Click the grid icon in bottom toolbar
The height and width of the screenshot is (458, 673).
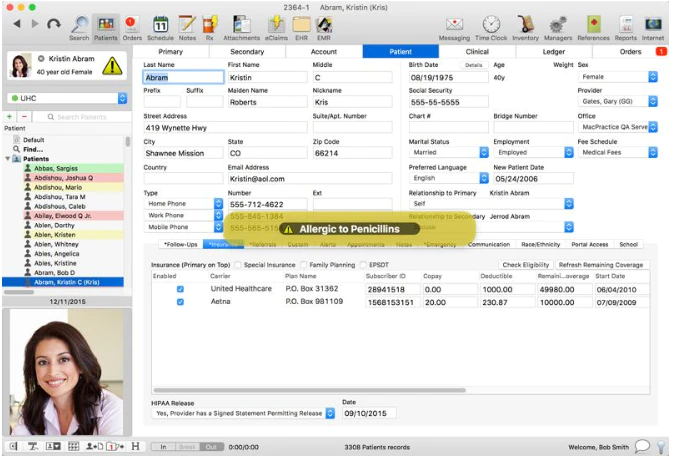coord(73,446)
